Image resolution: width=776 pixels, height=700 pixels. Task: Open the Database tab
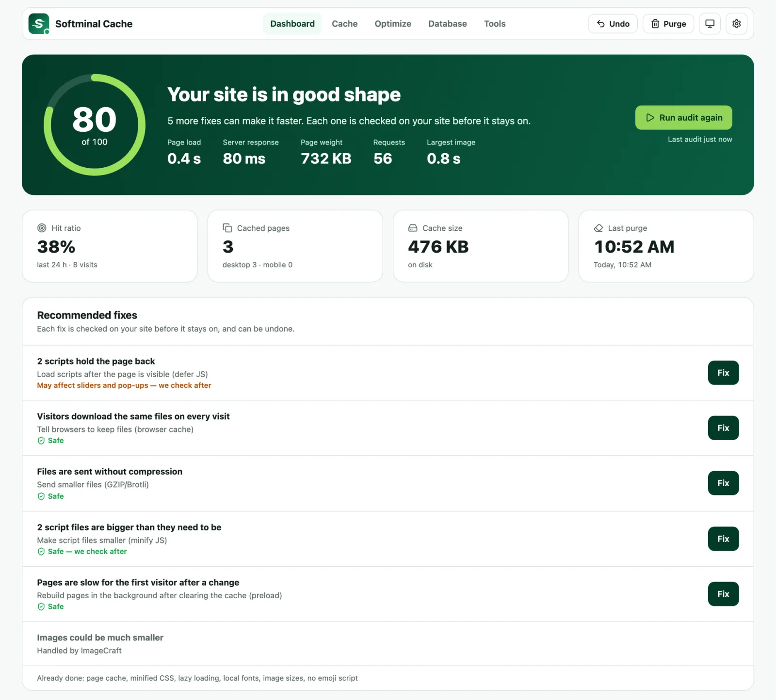point(448,24)
